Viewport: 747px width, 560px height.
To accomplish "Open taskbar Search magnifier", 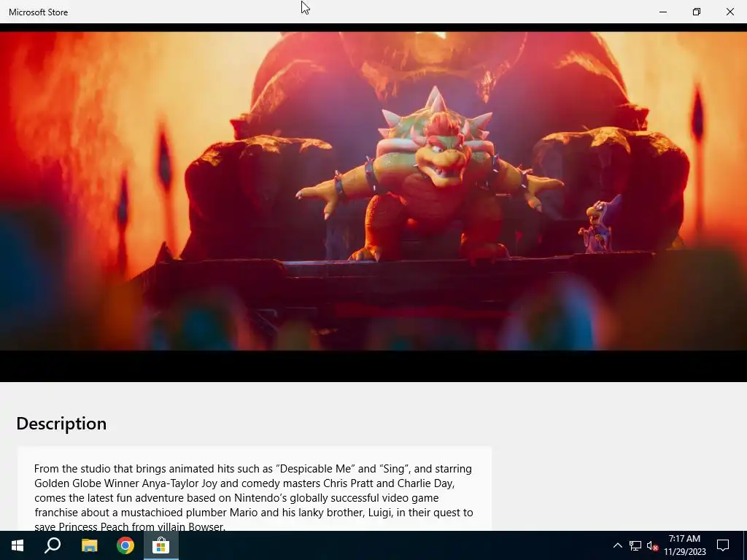I will pos(53,545).
